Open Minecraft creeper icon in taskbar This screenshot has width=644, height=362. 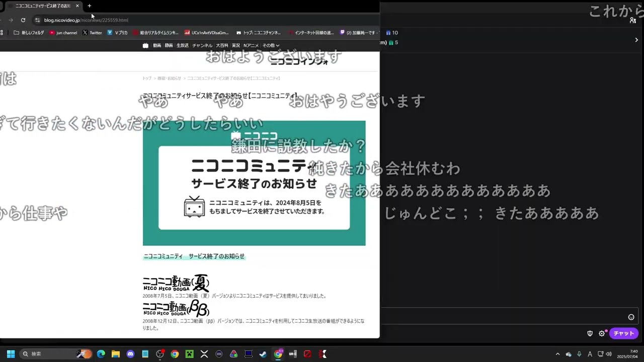coord(189,354)
